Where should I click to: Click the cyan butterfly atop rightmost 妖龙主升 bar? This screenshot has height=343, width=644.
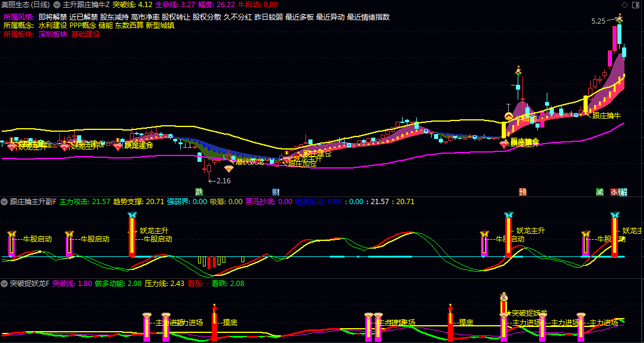[615, 214]
